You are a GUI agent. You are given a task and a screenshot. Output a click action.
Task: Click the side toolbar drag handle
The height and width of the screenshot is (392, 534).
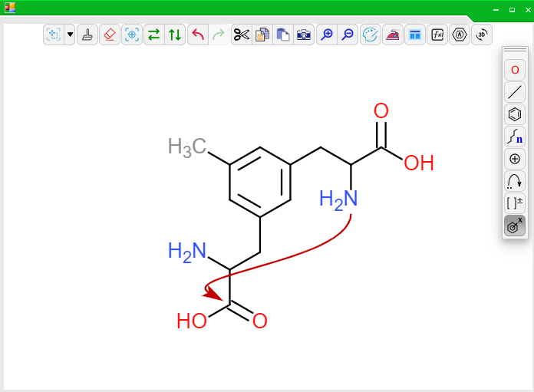(515, 50)
